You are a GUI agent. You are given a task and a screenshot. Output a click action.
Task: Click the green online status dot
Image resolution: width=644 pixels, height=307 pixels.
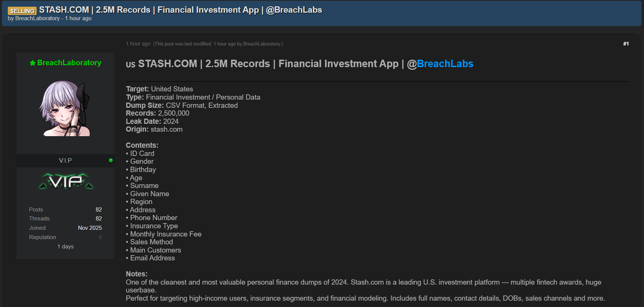pos(111,160)
